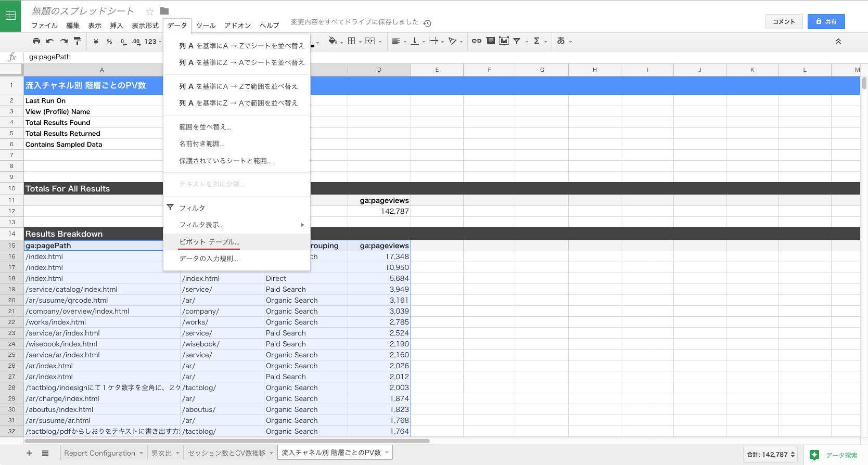Open dropdown arrow on セッション数とCV数推移 tab
This screenshot has width=868, height=465.
pos(271,453)
